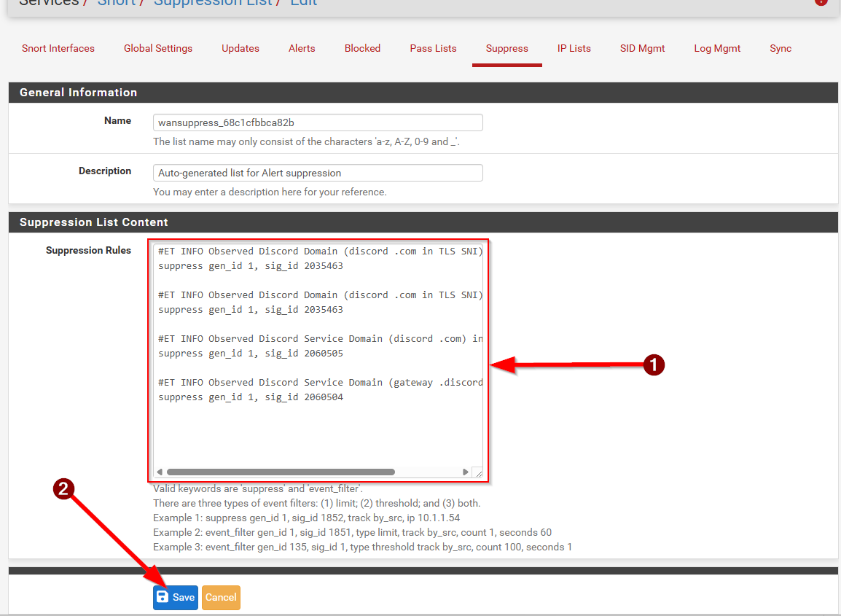Go to the Updates tab

click(240, 48)
